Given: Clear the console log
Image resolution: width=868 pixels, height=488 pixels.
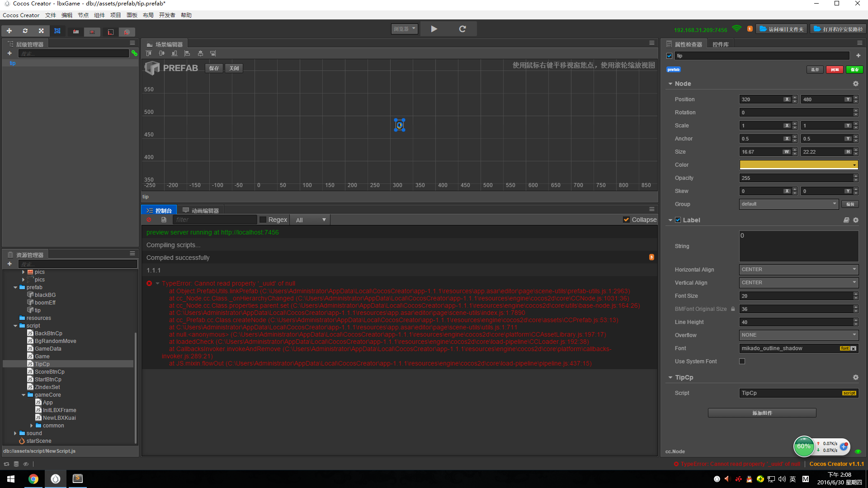Looking at the screenshot, I should [x=149, y=220].
